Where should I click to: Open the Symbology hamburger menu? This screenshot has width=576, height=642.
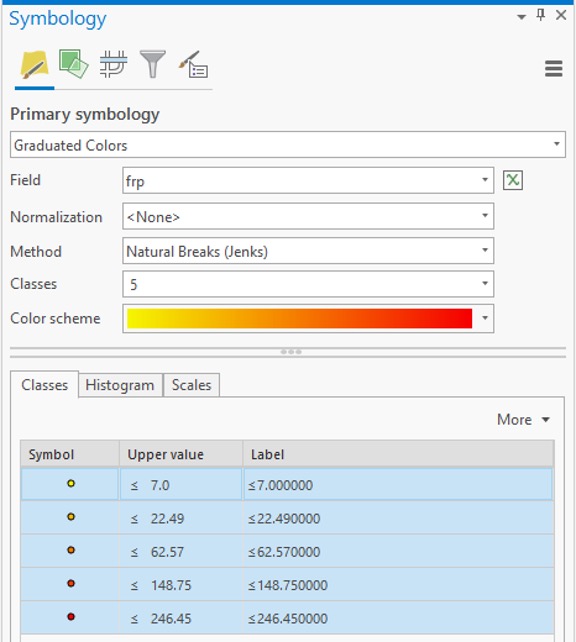click(x=553, y=68)
